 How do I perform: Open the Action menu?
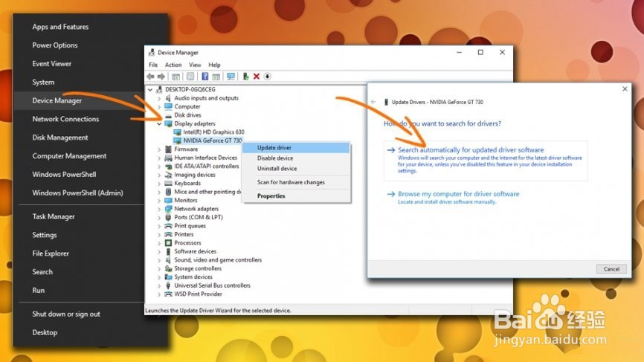click(173, 65)
